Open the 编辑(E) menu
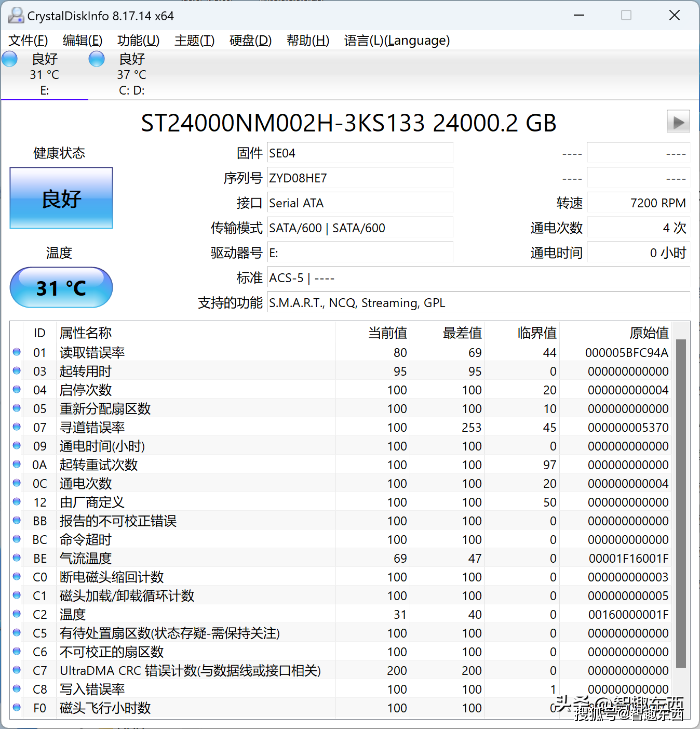700x729 pixels. (x=83, y=41)
